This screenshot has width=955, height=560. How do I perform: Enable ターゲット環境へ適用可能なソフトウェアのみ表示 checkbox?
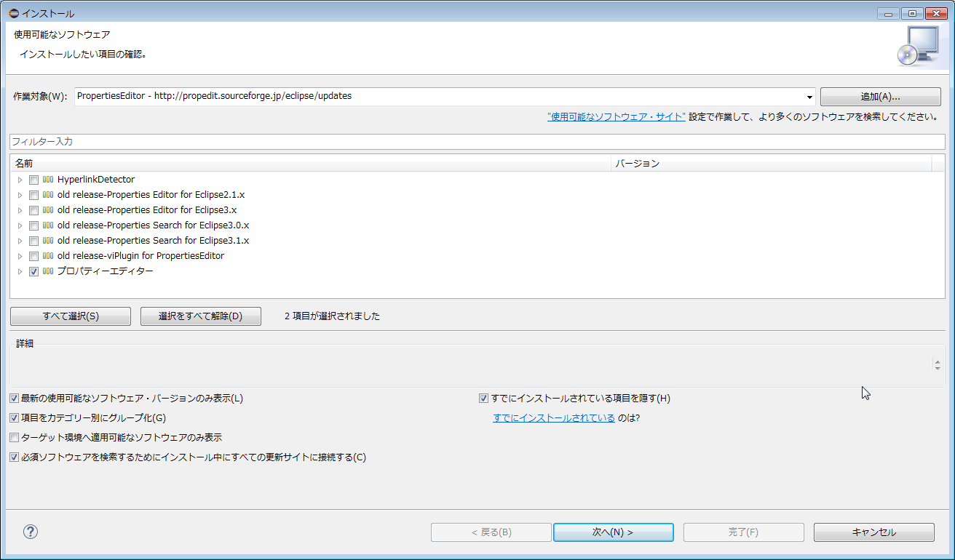pos(15,438)
